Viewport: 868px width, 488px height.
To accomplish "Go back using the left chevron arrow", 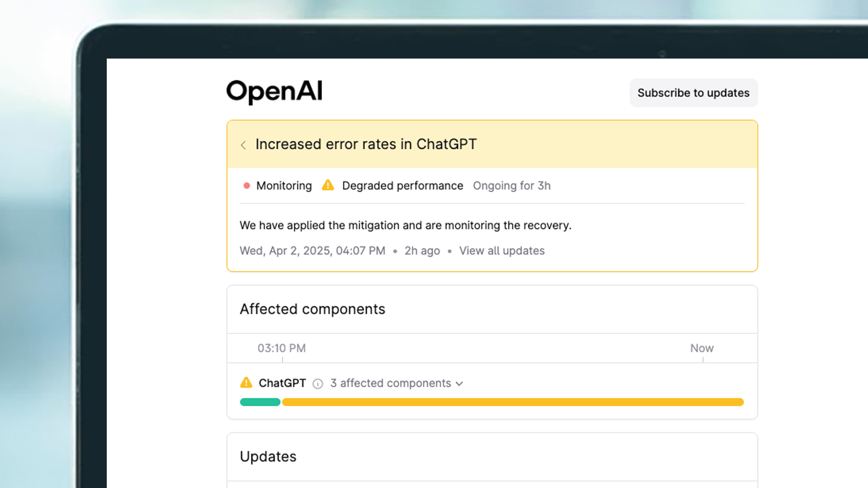I will coord(243,145).
